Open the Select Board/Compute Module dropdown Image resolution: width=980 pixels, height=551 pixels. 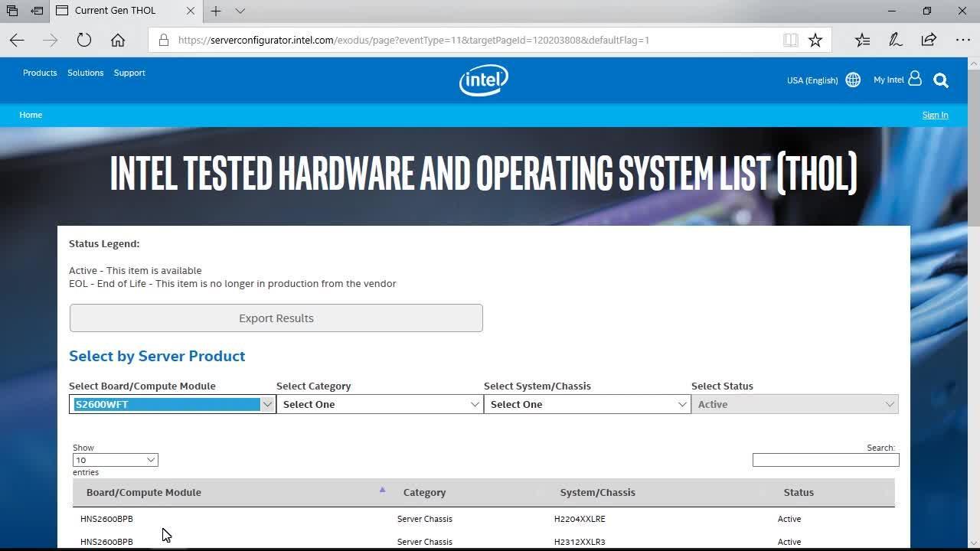click(172, 404)
